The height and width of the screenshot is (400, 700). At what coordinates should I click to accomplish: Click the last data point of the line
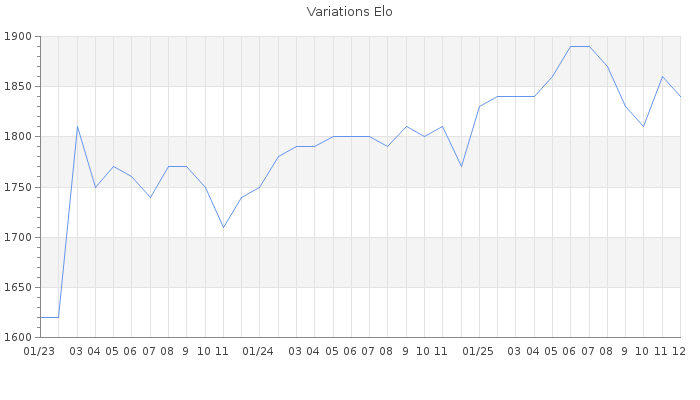coord(680,97)
